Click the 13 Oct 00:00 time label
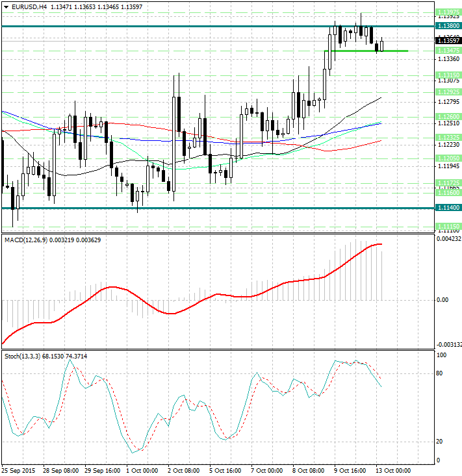Image resolution: width=462 pixels, height=476 pixels. (394, 470)
